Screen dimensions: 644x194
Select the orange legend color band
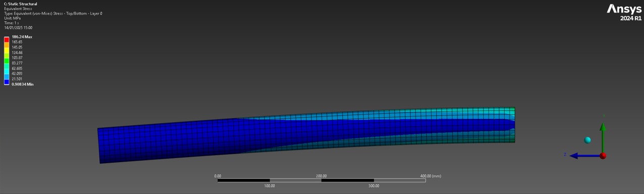pos(7,44)
